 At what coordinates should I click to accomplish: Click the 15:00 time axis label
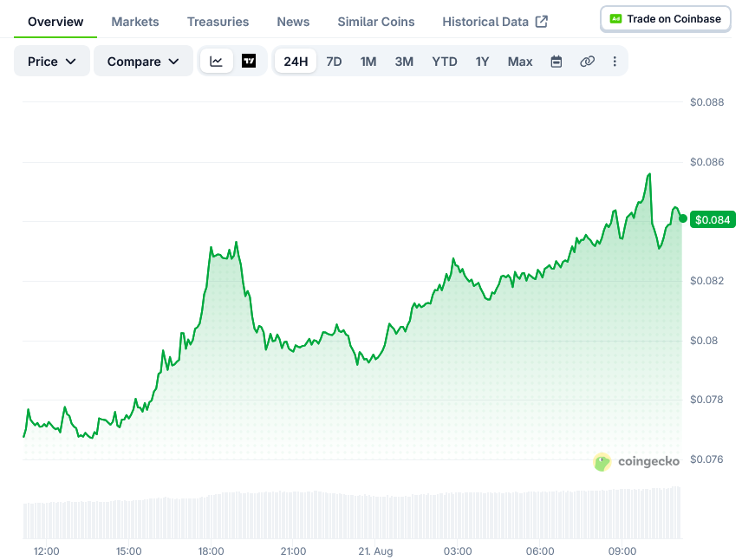click(x=128, y=551)
